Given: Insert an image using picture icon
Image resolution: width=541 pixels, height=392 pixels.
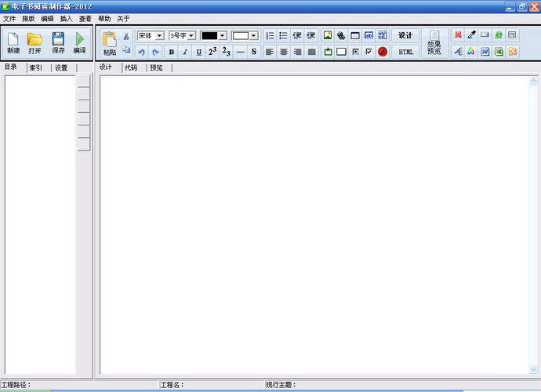Looking at the screenshot, I should click(328, 35).
